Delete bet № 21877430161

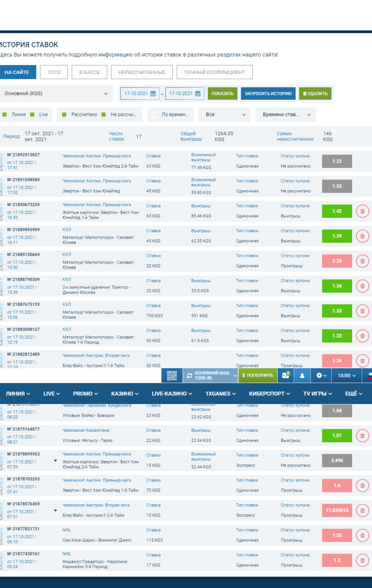[x=362, y=560]
